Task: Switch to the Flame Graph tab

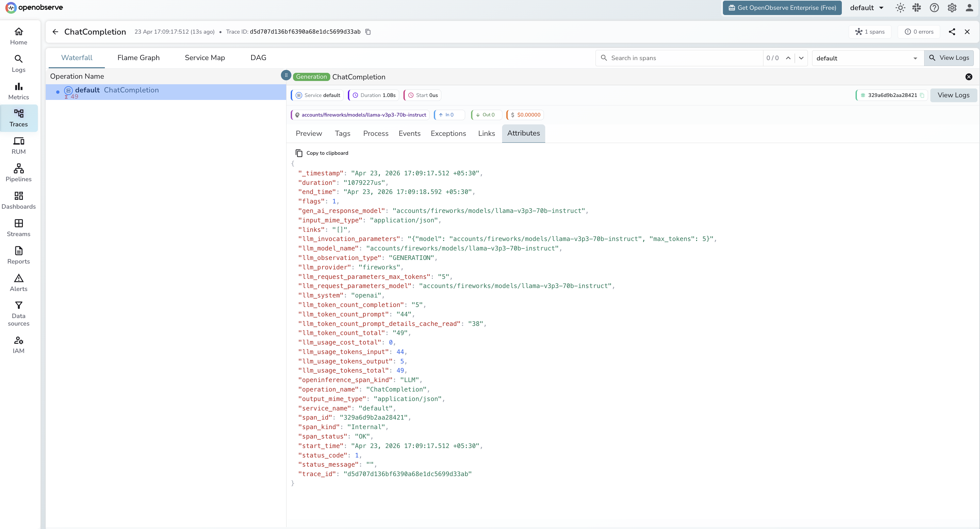Action: point(139,57)
